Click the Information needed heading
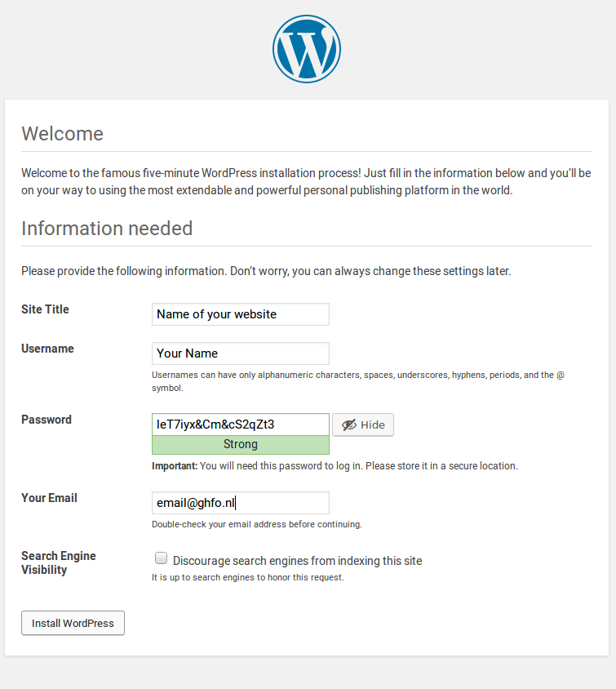This screenshot has width=616, height=689. pos(107,229)
